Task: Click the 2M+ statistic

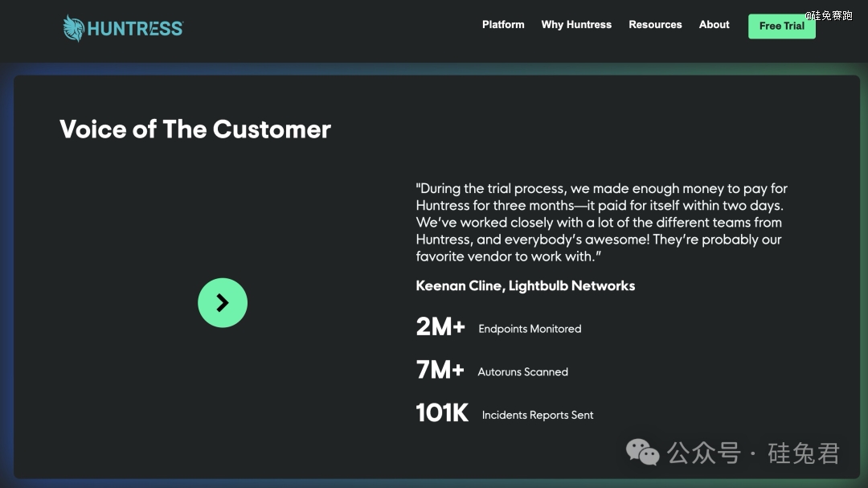Action: tap(440, 327)
